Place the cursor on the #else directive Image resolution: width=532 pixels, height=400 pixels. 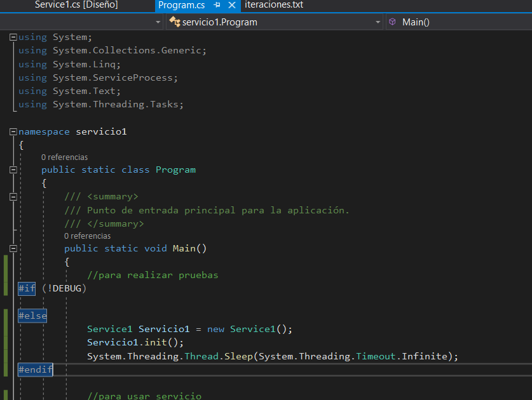click(x=32, y=316)
